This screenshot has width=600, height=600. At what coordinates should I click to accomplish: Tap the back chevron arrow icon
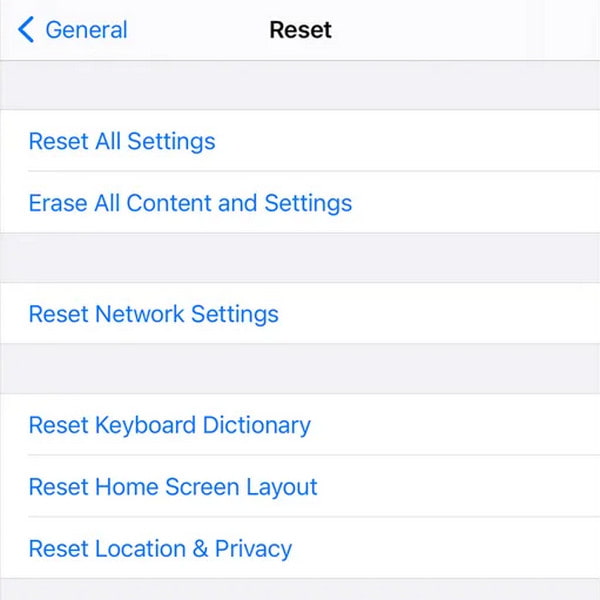[x=26, y=30]
